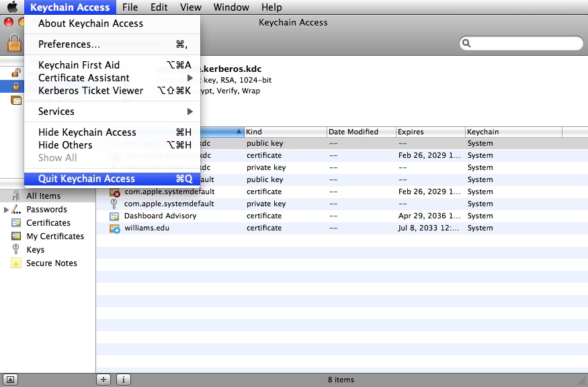Open the File menu
This screenshot has width=588, height=387.
coord(130,7)
